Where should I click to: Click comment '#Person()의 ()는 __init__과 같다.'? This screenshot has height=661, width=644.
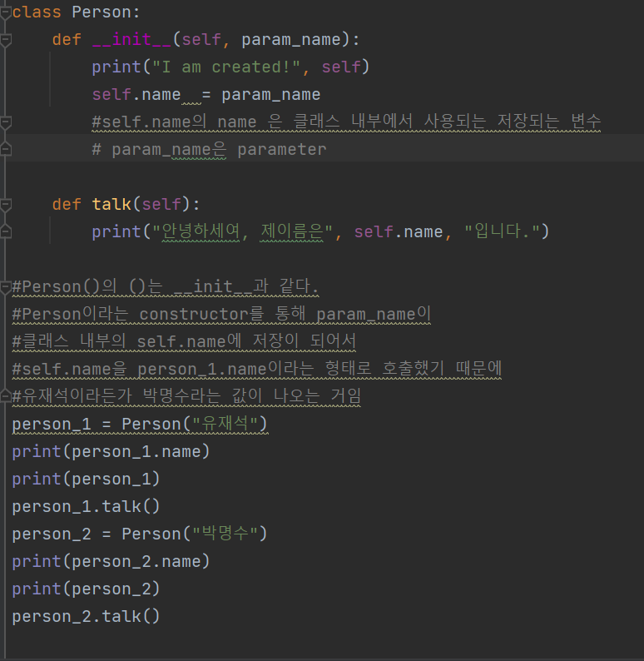(166, 286)
